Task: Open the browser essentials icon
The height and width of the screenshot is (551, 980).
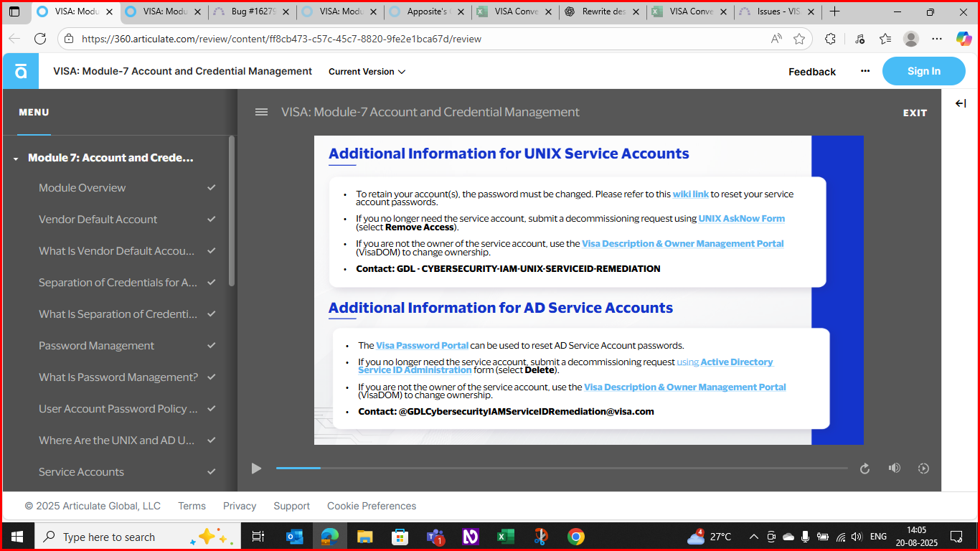Action: coord(860,39)
